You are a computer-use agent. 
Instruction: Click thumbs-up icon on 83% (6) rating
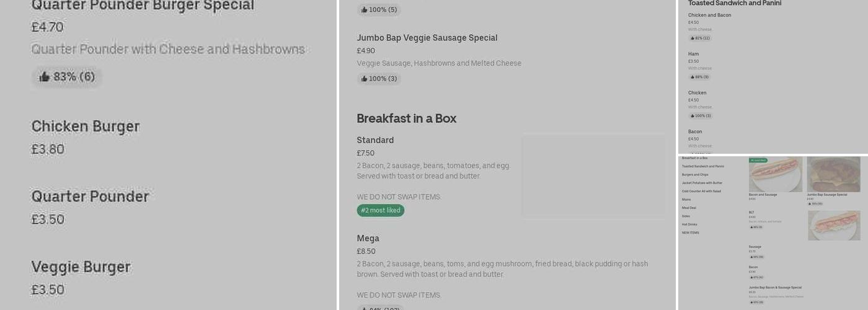coord(45,77)
